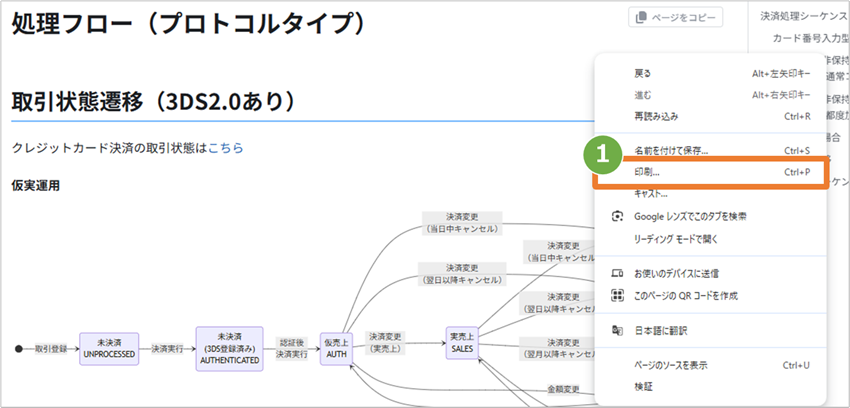Open カード番号入力型 in the sidebar
This screenshot has height=408, width=850.
[x=810, y=38]
